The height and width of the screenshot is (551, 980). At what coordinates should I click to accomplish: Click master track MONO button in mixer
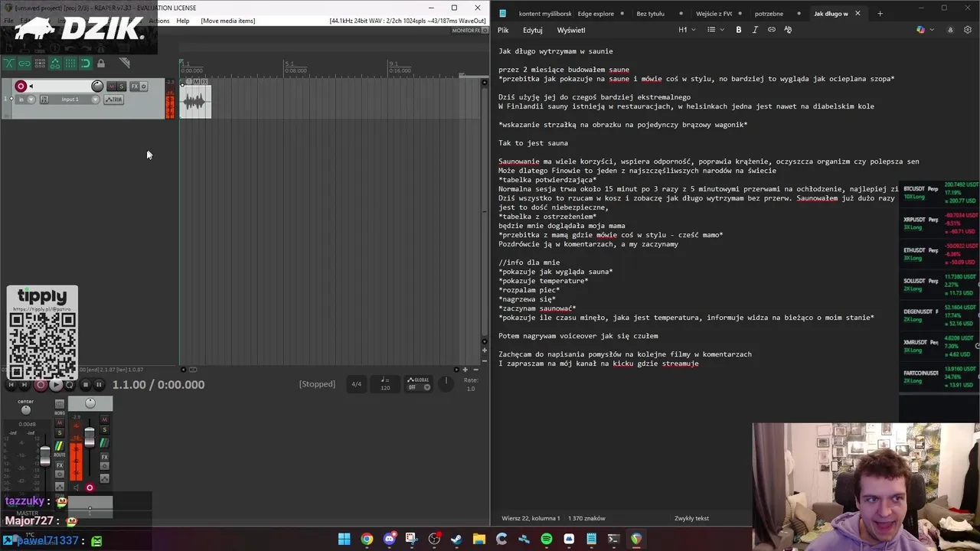click(x=60, y=404)
